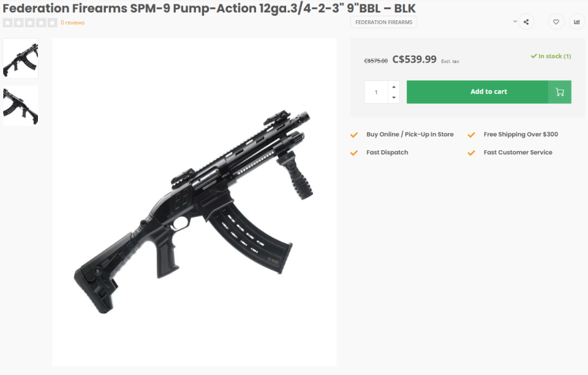Click the third rating star
Image resolution: width=588 pixels, height=375 pixels.
point(30,23)
